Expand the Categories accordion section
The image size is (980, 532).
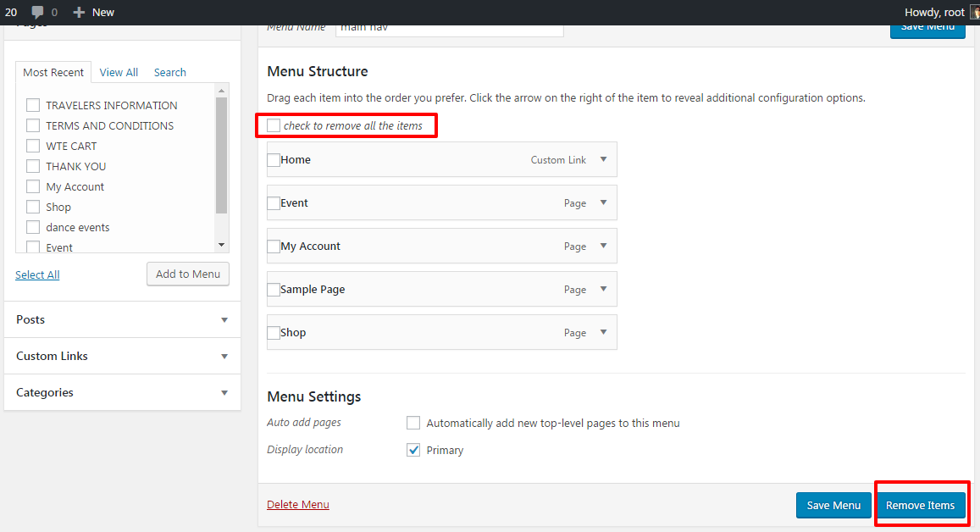pos(123,392)
